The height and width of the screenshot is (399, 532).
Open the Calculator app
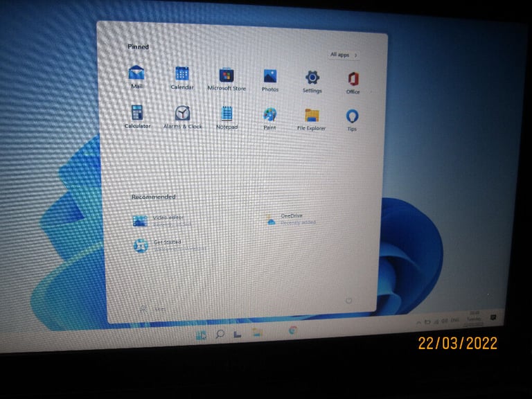click(137, 116)
